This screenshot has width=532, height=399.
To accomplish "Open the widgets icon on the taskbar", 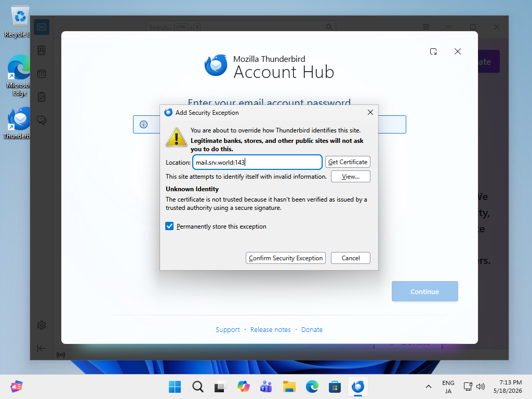I will [x=16, y=387].
